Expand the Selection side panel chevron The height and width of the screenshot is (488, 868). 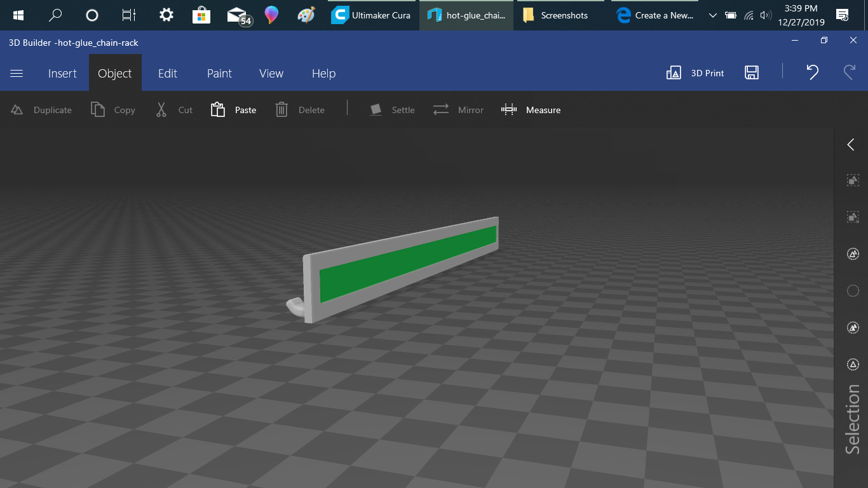coord(851,145)
